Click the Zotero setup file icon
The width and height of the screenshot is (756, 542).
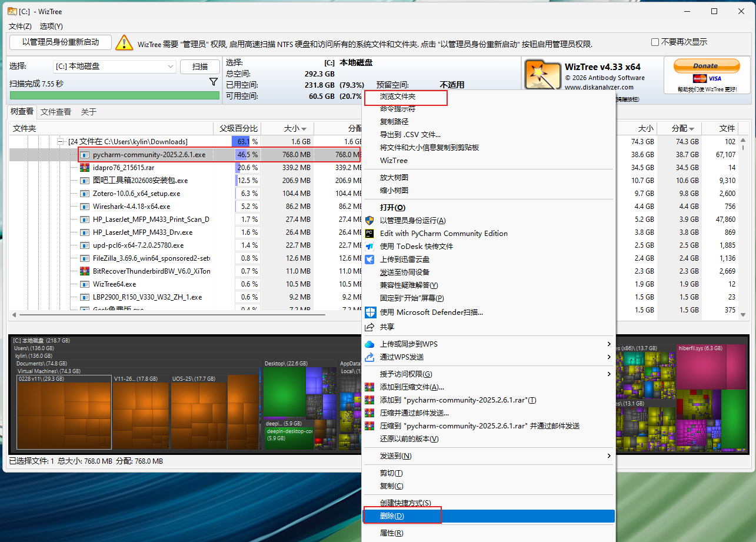(x=85, y=194)
